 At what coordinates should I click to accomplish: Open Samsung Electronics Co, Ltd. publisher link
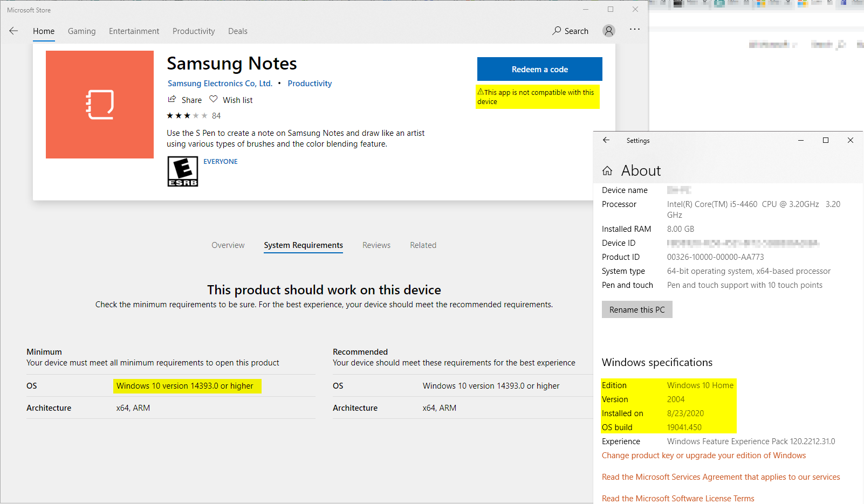pyautogui.click(x=220, y=84)
